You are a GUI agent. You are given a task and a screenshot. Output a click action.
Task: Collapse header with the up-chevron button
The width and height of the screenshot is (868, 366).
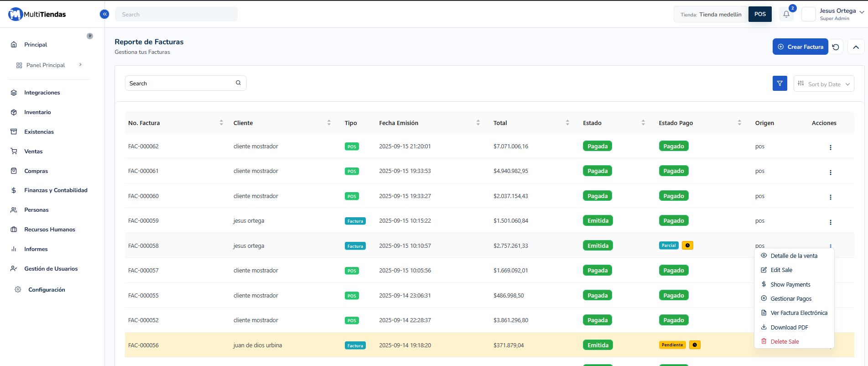click(856, 47)
